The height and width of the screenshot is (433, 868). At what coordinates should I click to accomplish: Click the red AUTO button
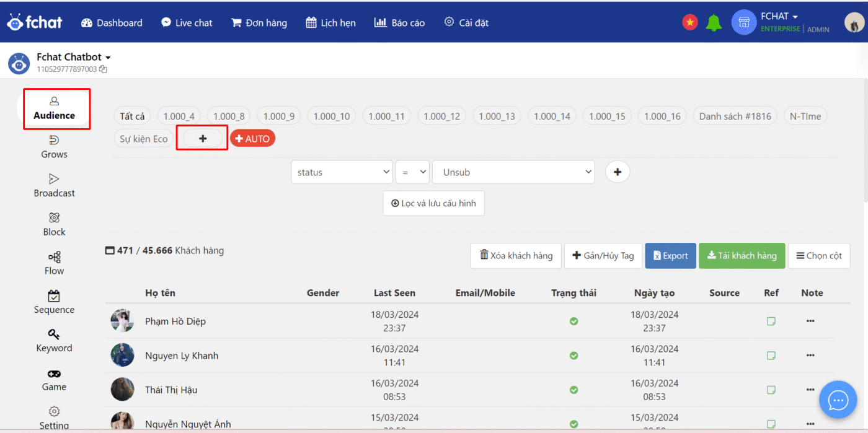click(x=252, y=139)
